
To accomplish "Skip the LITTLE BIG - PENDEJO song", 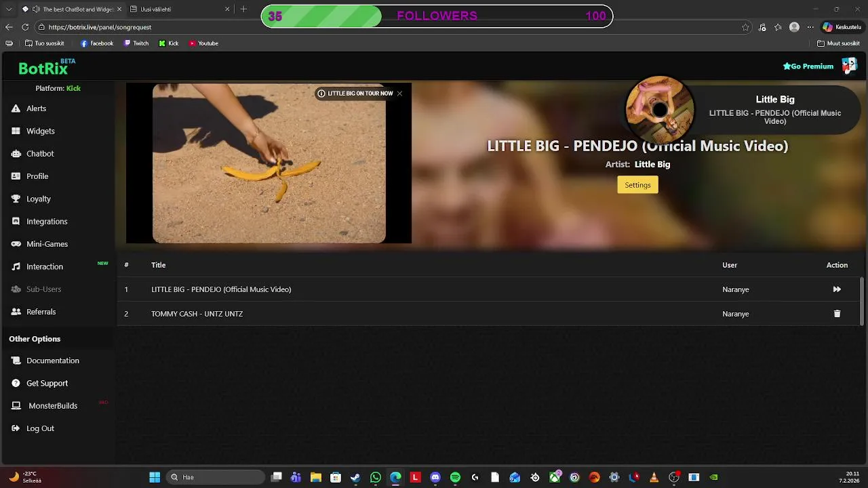I will [x=837, y=289].
